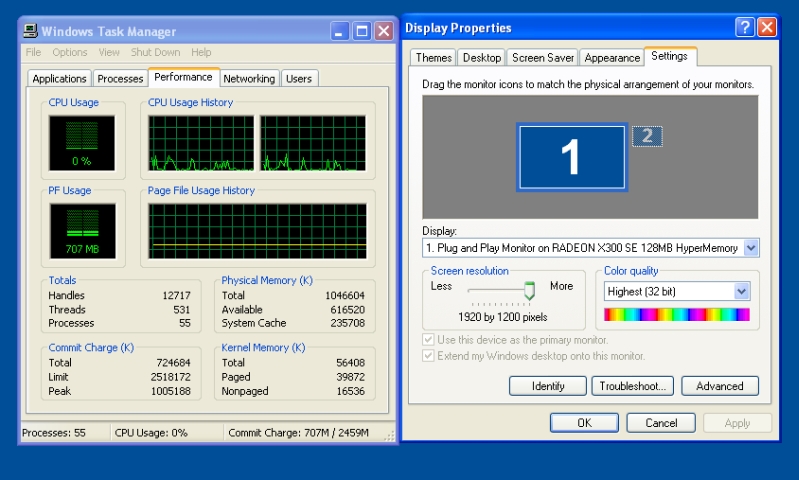Close the Display Properties dialog
Image resolution: width=799 pixels, height=480 pixels.
767,27
